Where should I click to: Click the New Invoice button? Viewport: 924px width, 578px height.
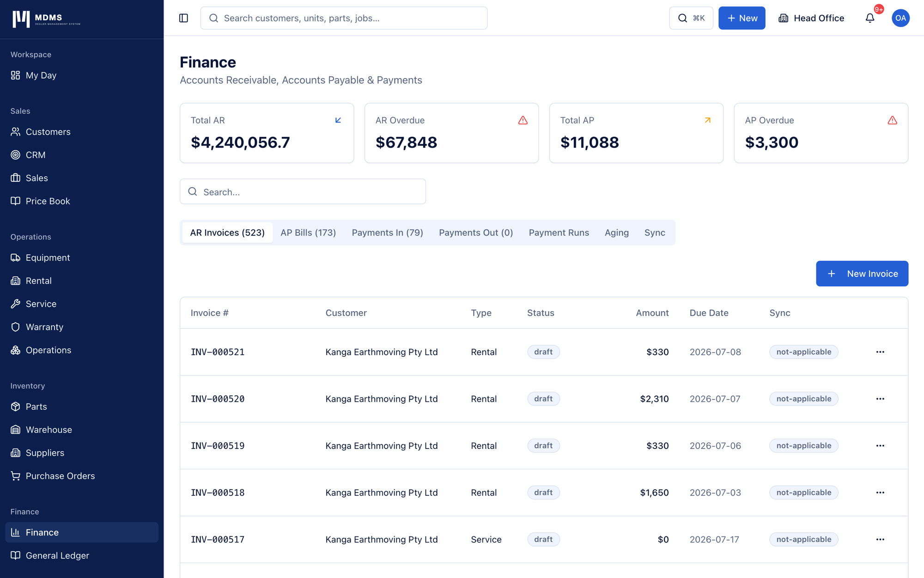pyautogui.click(x=862, y=274)
